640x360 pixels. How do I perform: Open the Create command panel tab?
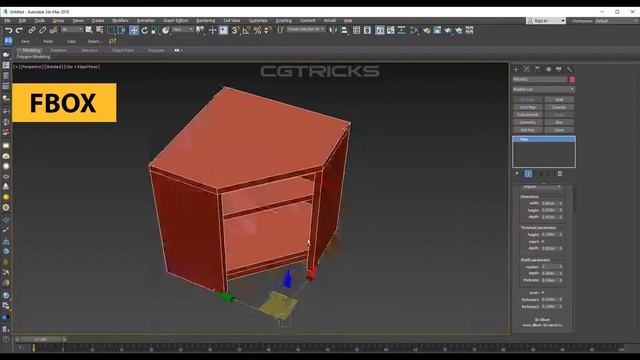[516, 69]
